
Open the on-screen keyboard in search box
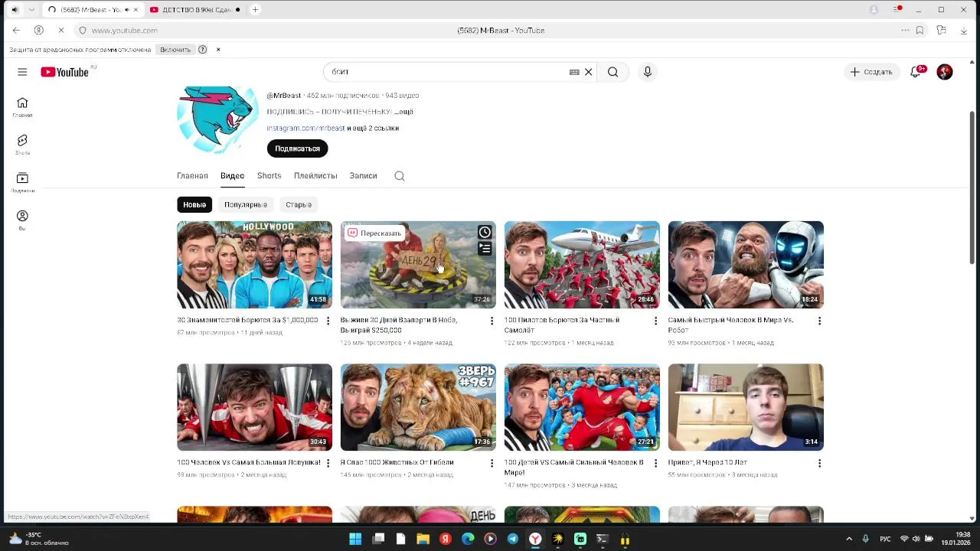pyautogui.click(x=574, y=72)
